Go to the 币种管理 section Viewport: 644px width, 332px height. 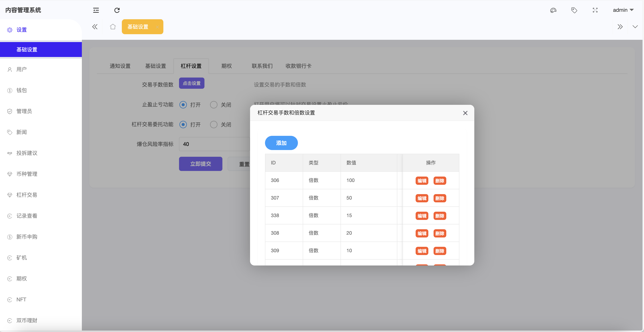(27, 174)
